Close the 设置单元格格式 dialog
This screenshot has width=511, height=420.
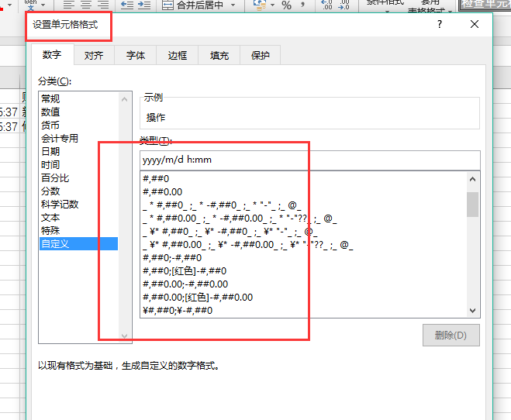tap(475, 24)
